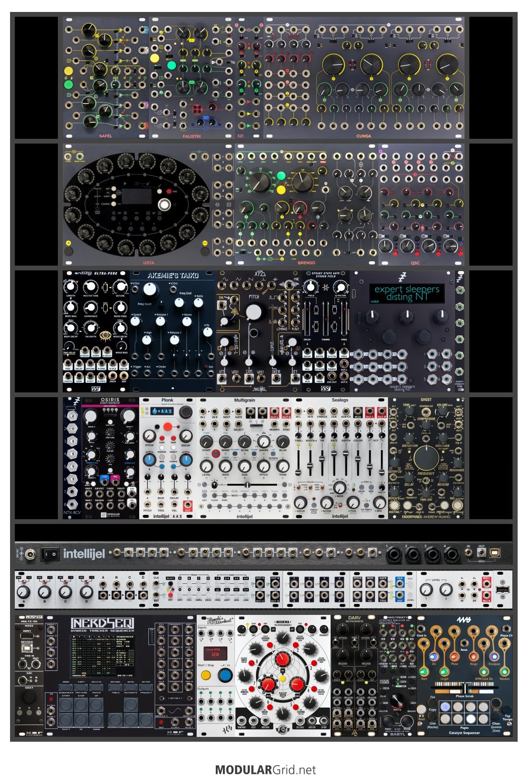Click the Akemie's Taiko Out jack
The width and height of the screenshot is (532, 780).
point(211,373)
